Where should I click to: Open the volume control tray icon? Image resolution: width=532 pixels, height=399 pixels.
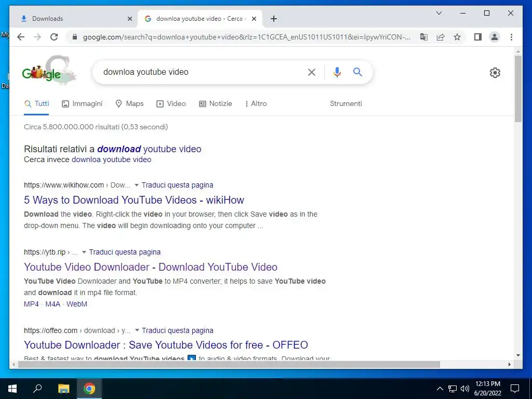(x=465, y=389)
